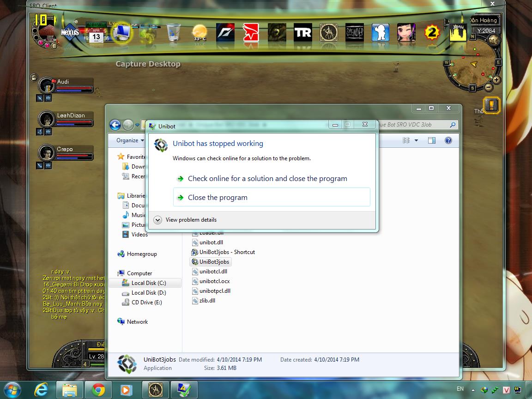Click the yellow exclamation quest alert icon
The image size is (532, 399).
(492, 105)
